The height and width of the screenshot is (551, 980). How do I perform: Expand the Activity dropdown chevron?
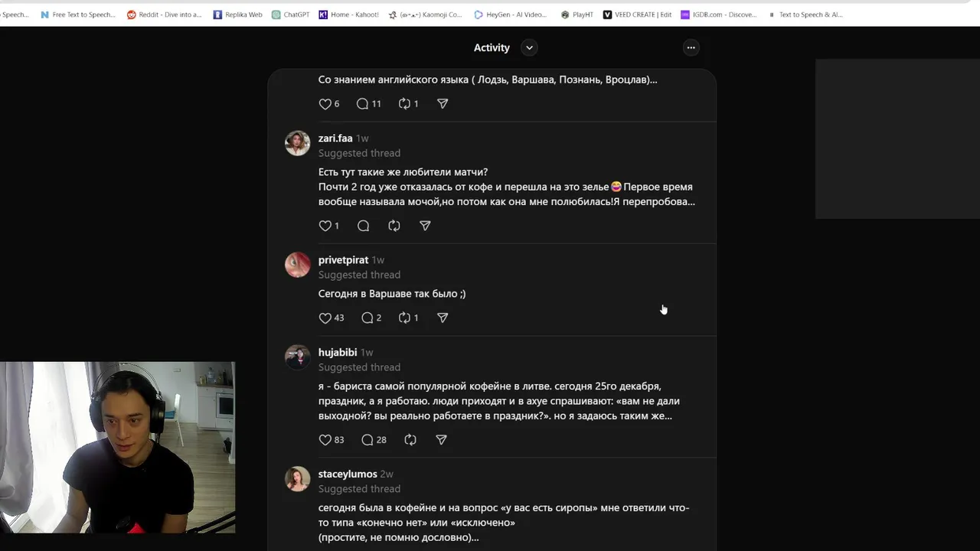[x=529, y=47]
